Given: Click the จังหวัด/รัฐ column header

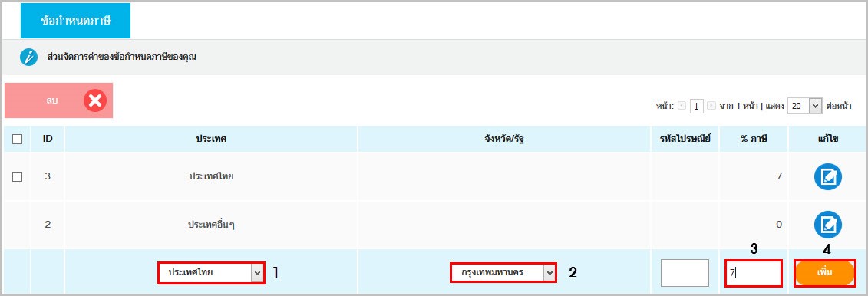Looking at the screenshot, I should (x=503, y=139).
